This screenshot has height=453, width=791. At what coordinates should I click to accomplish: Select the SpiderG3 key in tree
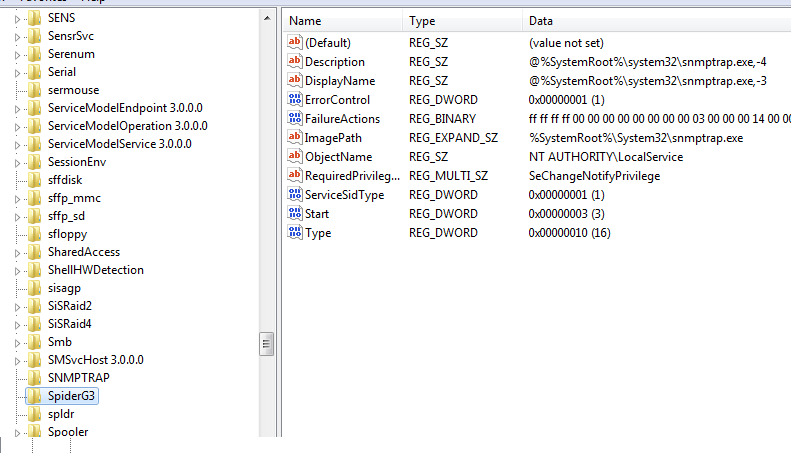pos(72,396)
